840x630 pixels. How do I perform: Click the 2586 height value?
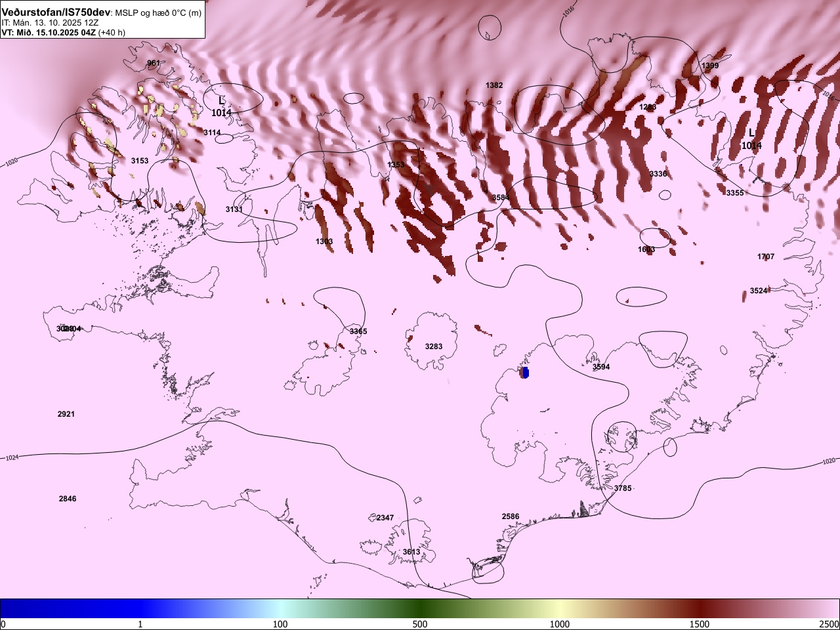click(x=511, y=516)
